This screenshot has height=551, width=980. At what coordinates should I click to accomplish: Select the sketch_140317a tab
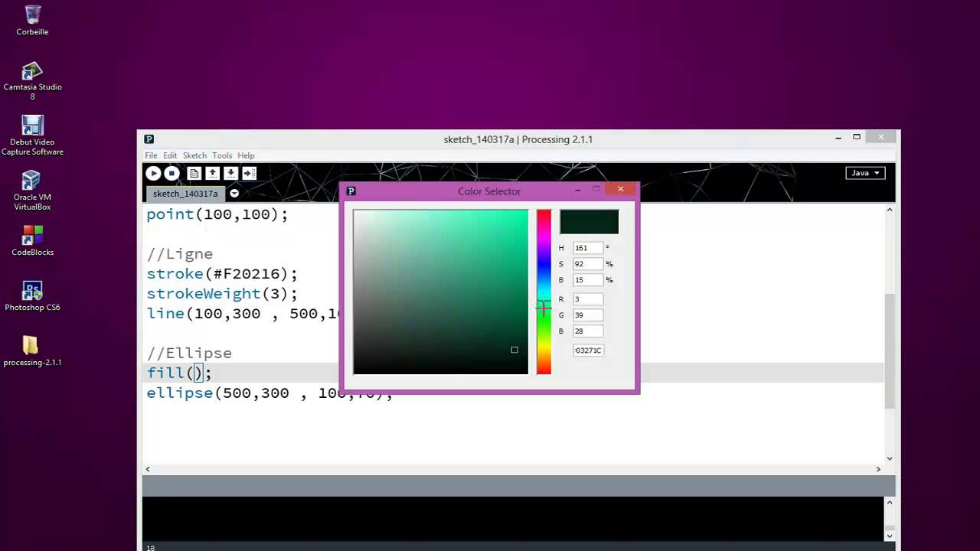click(x=185, y=194)
